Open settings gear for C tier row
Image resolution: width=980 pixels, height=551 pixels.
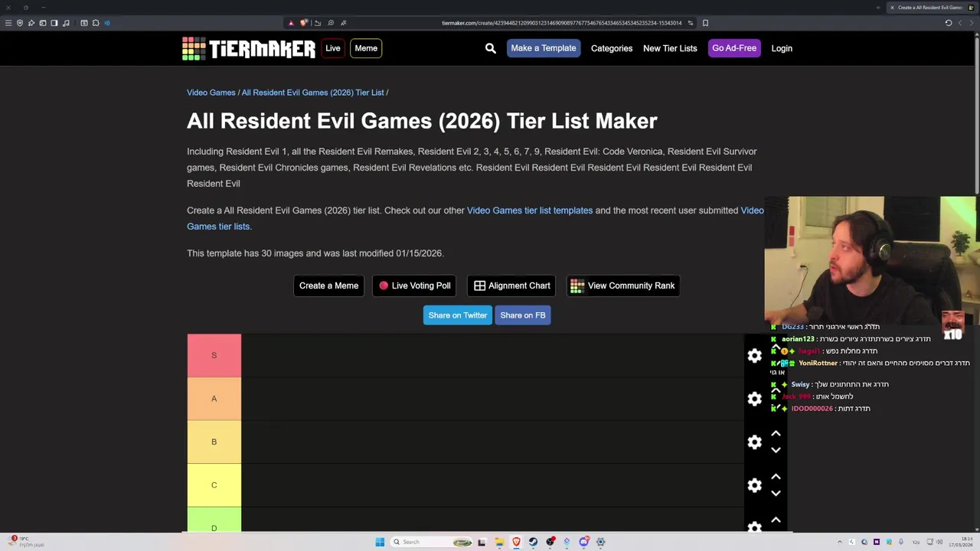tap(755, 485)
